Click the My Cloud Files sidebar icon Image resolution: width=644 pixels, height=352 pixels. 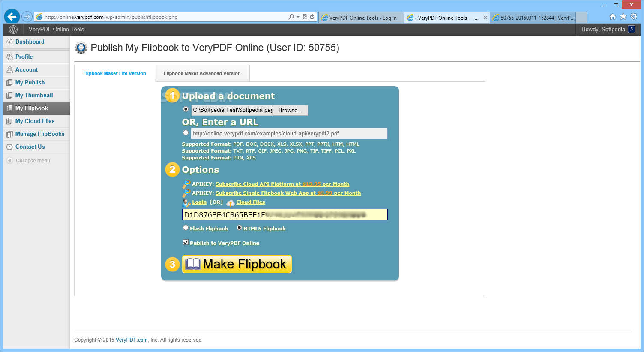[x=9, y=121]
